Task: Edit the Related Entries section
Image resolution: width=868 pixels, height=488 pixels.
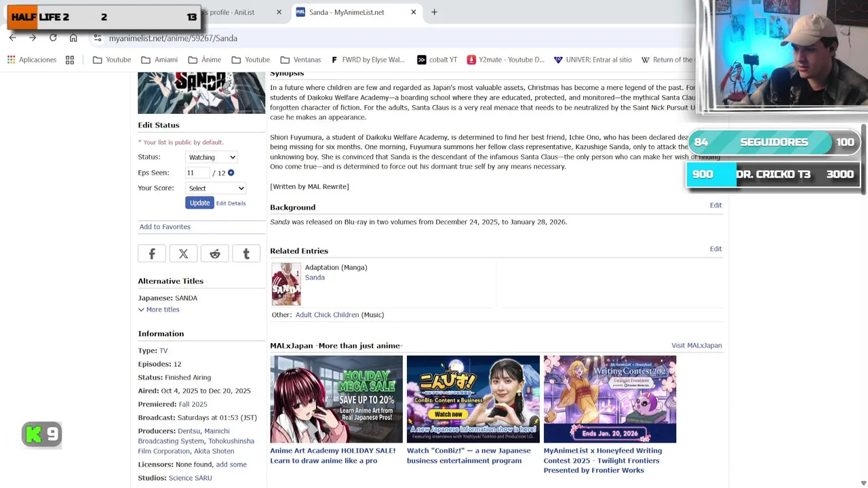Action: pyautogui.click(x=715, y=249)
